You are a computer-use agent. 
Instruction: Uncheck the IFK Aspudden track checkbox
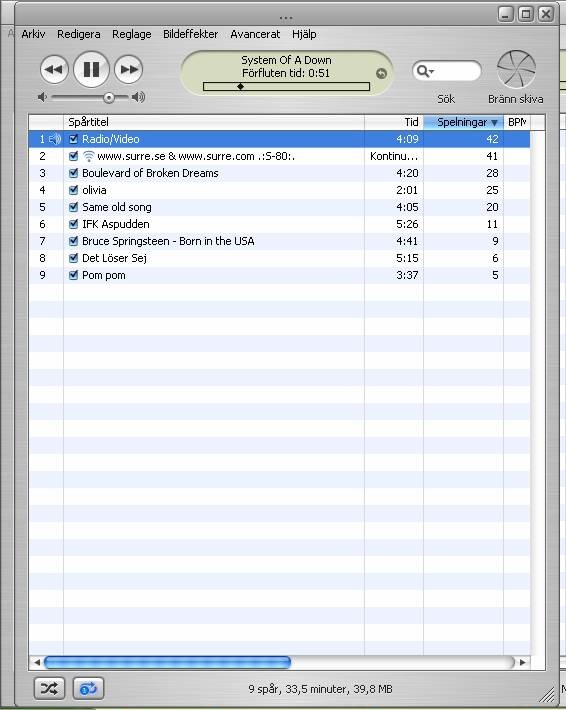[73, 224]
